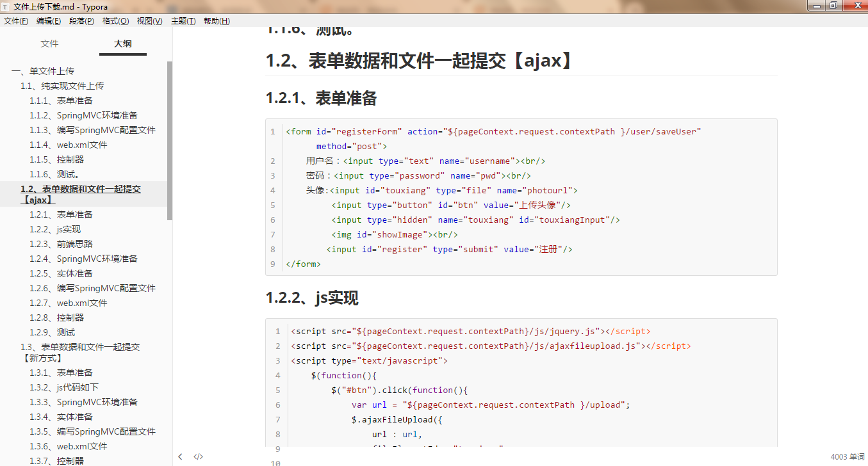Click the script line loading jquery.js
This screenshot has height=466, width=868.
point(471,332)
